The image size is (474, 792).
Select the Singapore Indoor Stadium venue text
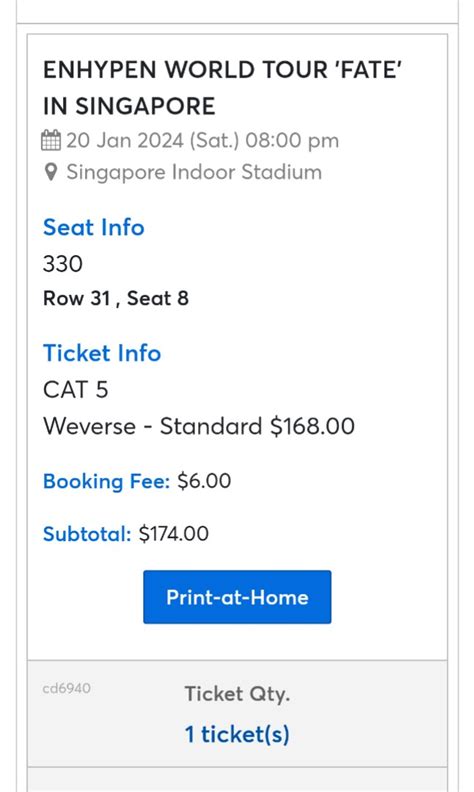194,172
